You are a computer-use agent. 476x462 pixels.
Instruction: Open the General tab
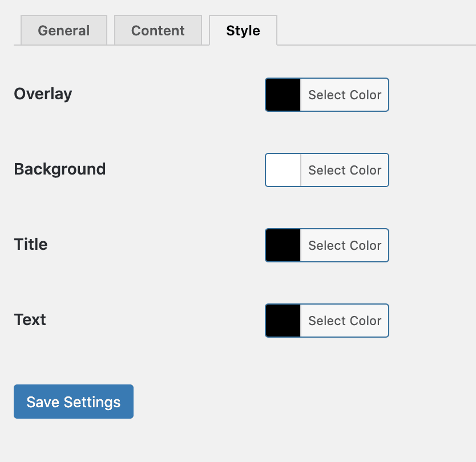[x=64, y=30]
